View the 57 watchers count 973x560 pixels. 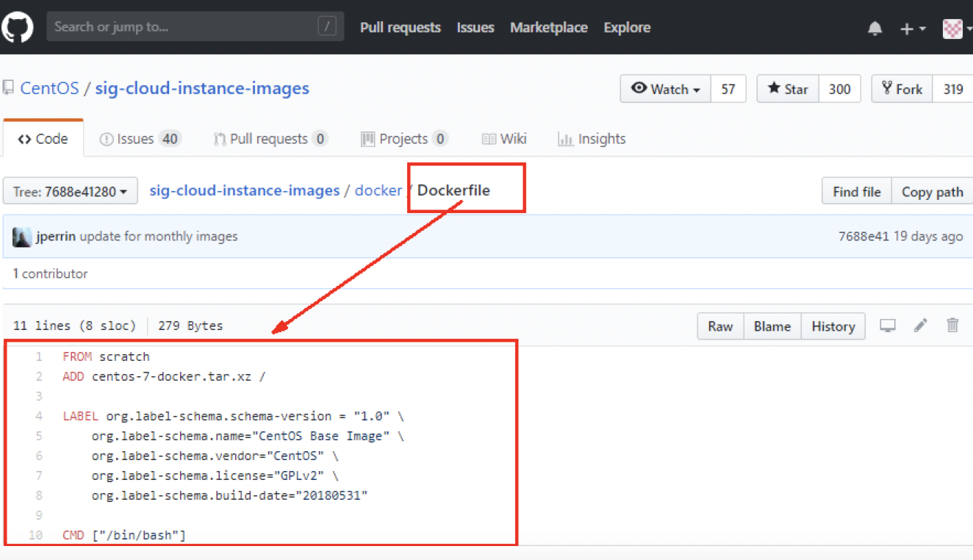tap(728, 89)
